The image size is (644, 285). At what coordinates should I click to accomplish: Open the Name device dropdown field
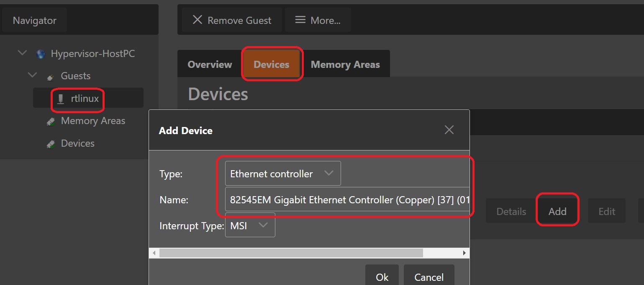click(x=347, y=200)
